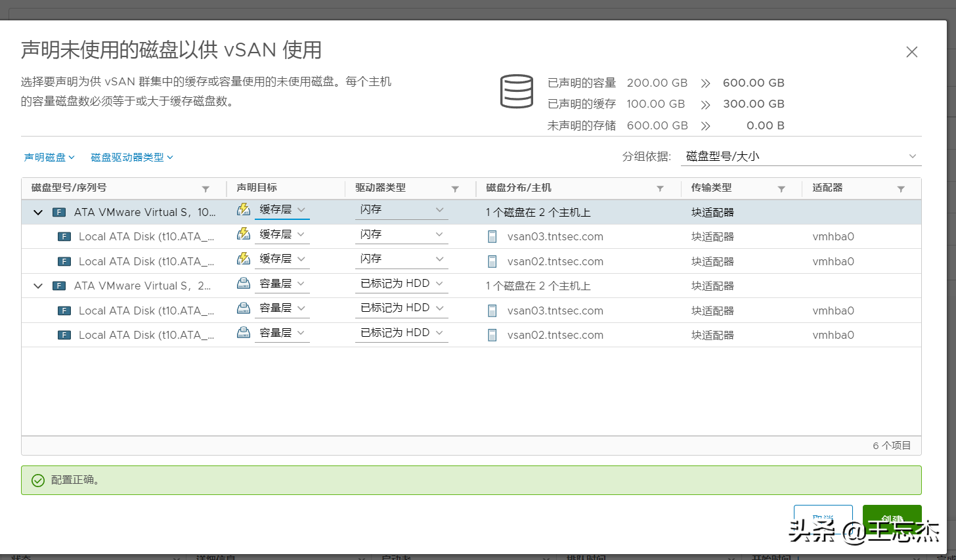Click host icon beside HDD row vsan03.tntsec.com
The image size is (956, 560).
pos(492,311)
